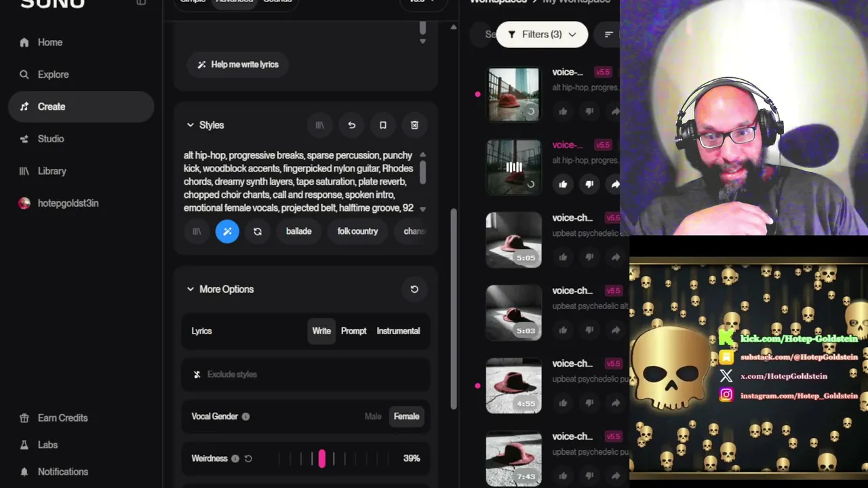The image size is (868, 488).
Task: Share the 5:03 song
Action: click(x=615, y=330)
